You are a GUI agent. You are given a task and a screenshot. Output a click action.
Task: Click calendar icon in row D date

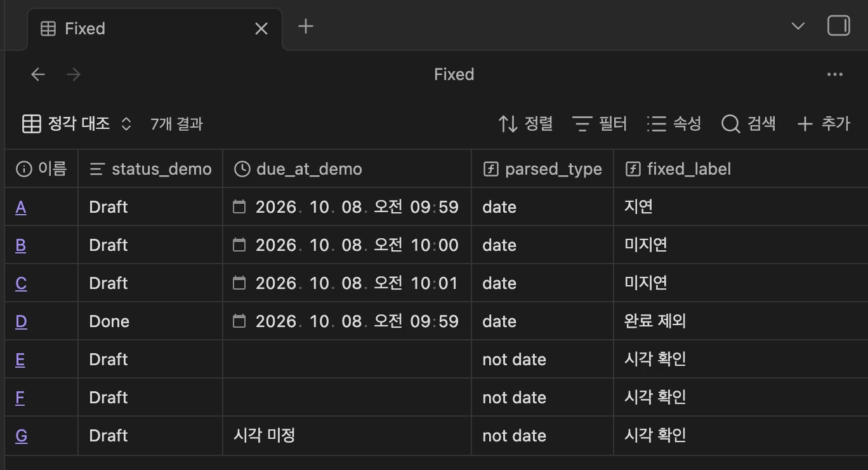tap(239, 321)
